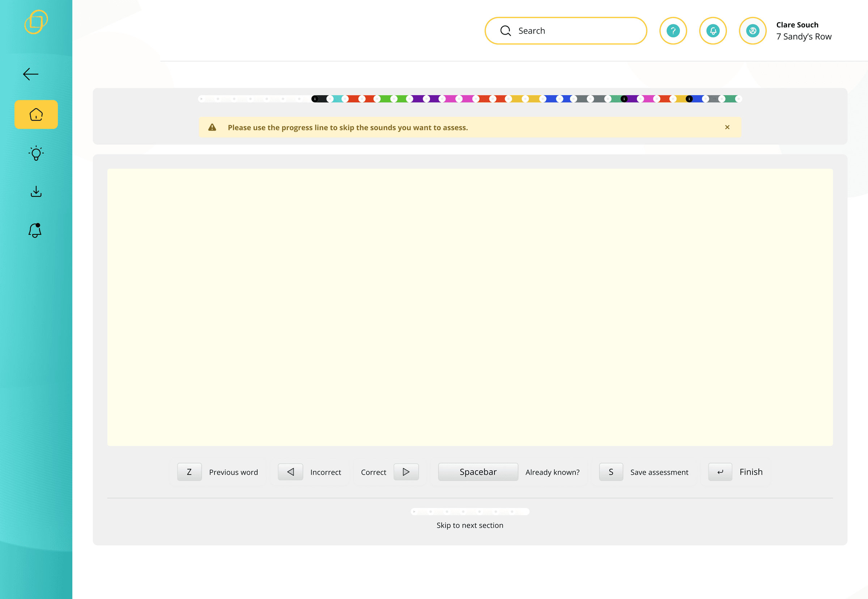Open help via the question mark icon
Screen dimensions: 868x599
pyautogui.click(x=673, y=31)
